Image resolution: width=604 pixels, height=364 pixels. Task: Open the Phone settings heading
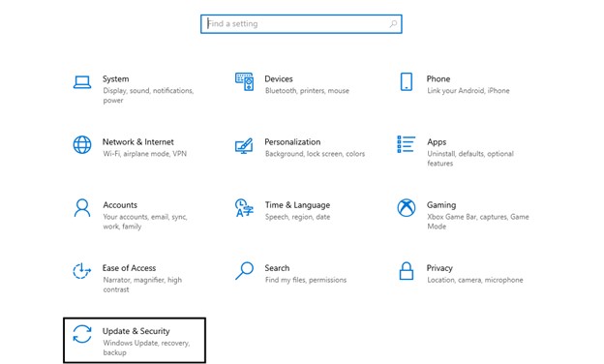pyautogui.click(x=438, y=79)
